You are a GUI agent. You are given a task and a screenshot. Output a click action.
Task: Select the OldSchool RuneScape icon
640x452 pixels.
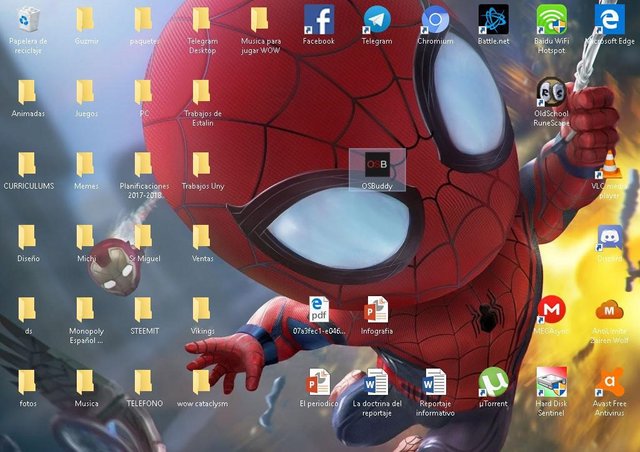tap(551, 93)
